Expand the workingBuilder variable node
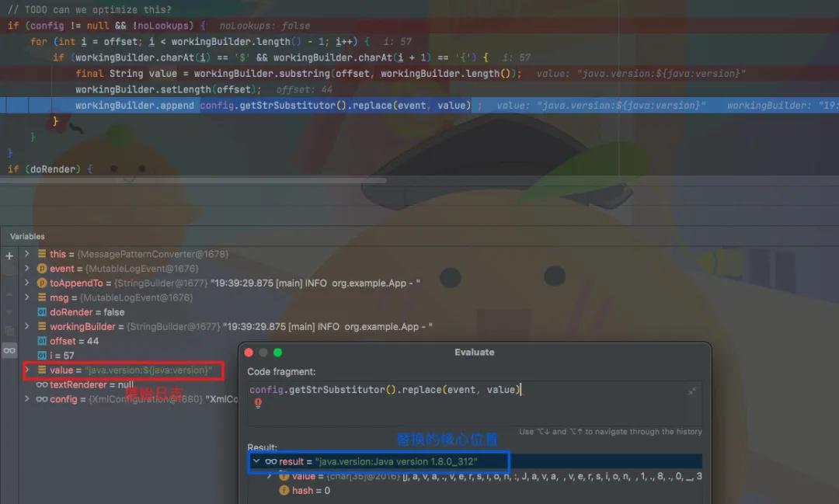 [26, 326]
